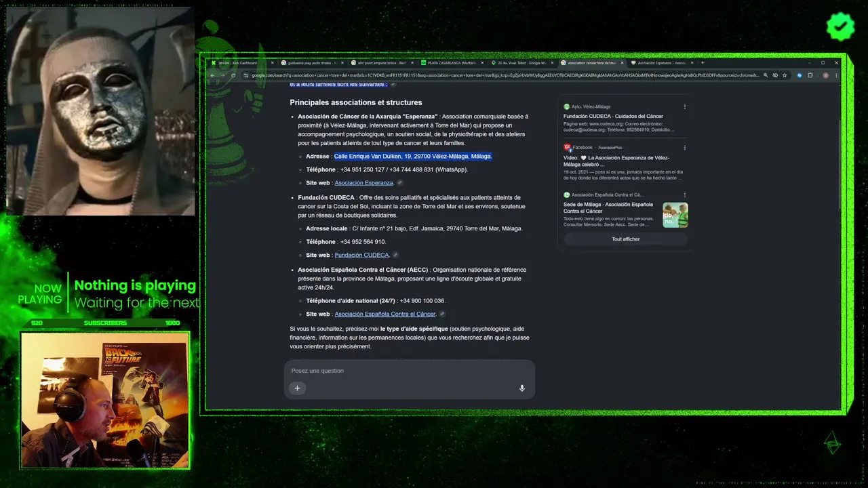The width and height of the screenshot is (868, 488).
Task: Activate the microphone voice input icon
Action: coord(522,388)
